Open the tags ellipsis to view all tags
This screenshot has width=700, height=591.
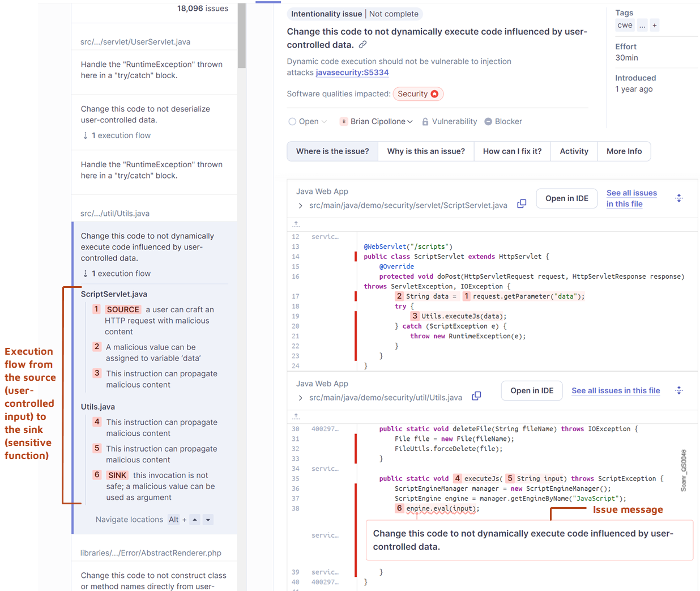(x=642, y=25)
